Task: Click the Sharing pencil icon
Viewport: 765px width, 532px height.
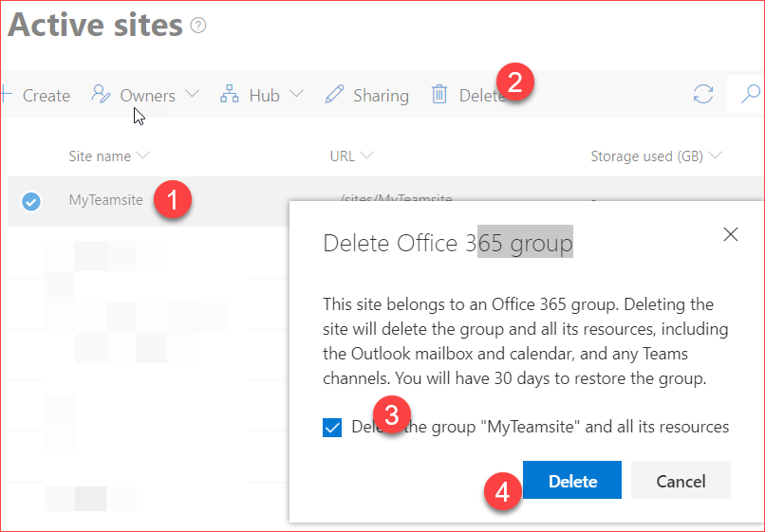Action: (x=334, y=94)
